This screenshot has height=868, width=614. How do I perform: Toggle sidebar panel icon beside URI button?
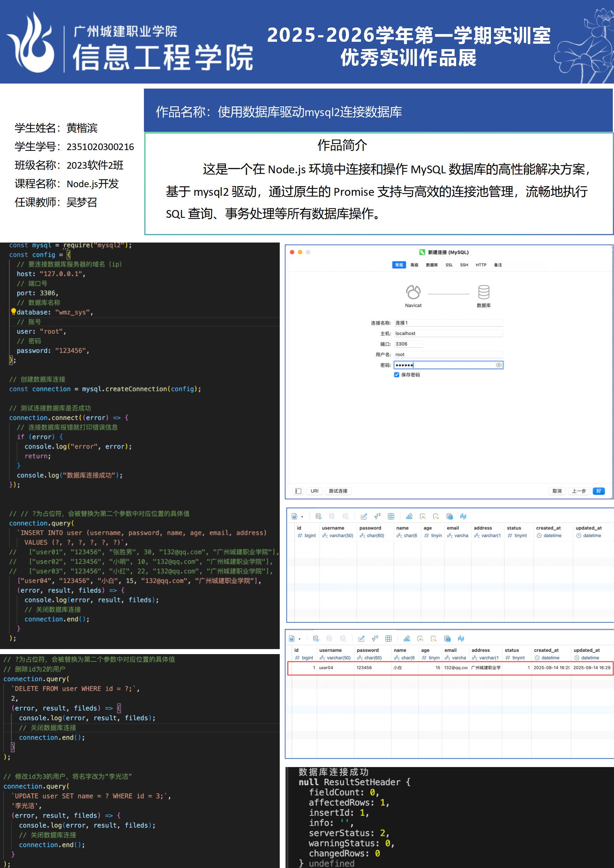coord(298,491)
